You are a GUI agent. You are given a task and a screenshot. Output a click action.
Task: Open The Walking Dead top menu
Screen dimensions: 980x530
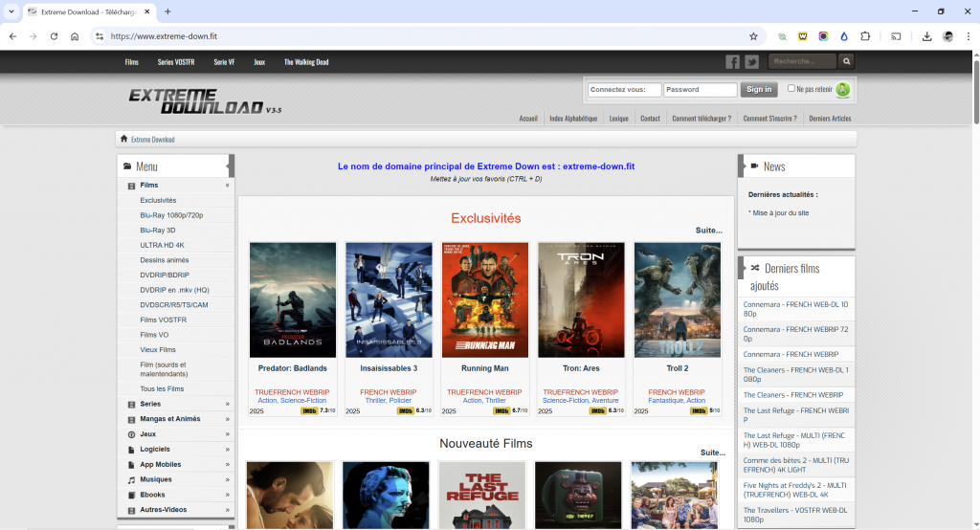[306, 62]
